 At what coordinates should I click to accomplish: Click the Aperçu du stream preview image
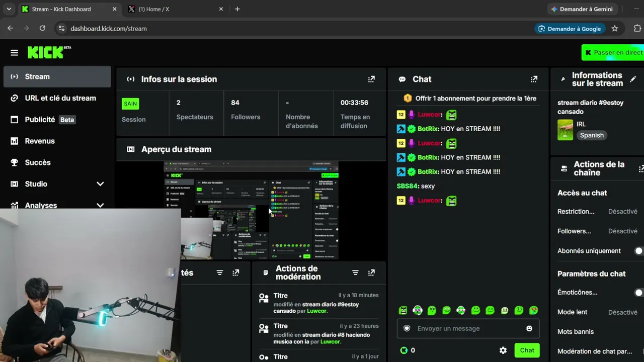tap(251, 210)
